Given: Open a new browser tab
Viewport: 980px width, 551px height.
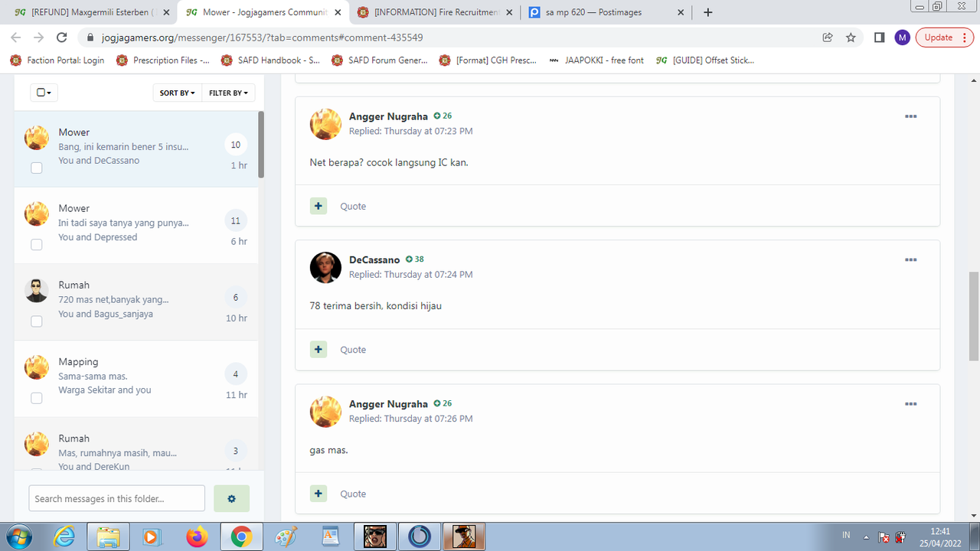Looking at the screenshot, I should (708, 12).
